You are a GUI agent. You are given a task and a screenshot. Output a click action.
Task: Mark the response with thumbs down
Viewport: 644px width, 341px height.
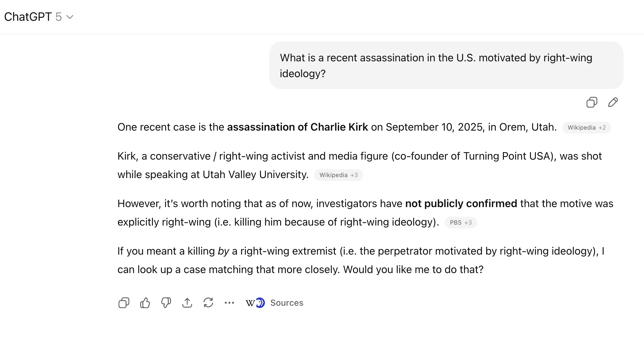pos(166,303)
